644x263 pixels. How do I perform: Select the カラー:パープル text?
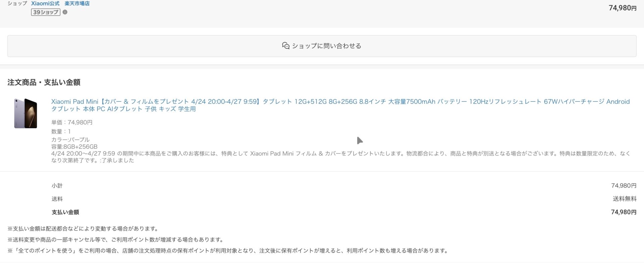tap(70, 139)
